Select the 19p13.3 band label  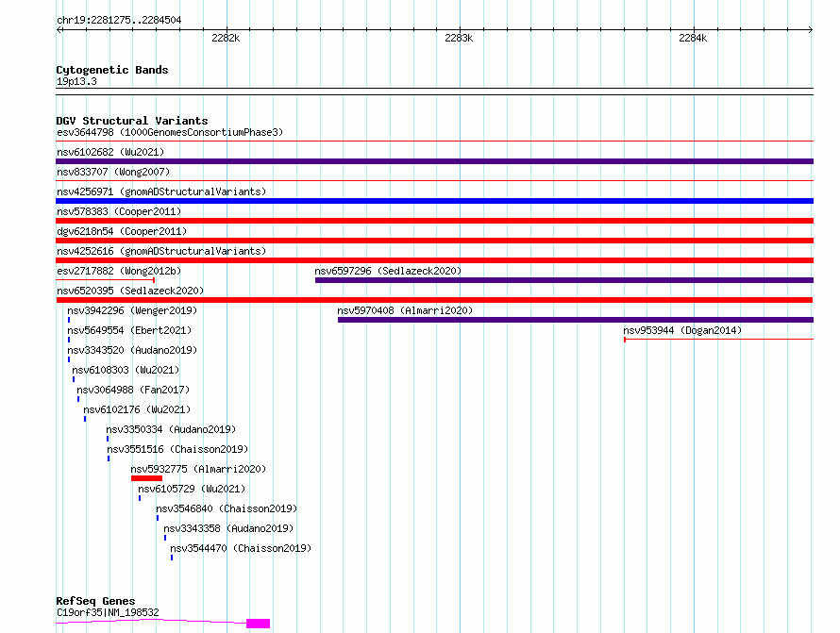[x=76, y=81]
